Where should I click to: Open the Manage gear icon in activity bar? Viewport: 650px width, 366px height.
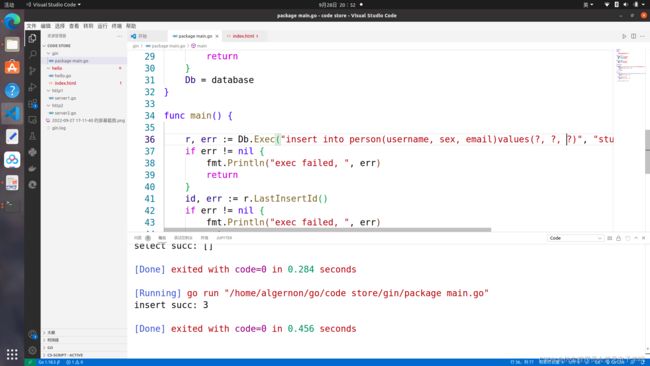click(x=32, y=351)
